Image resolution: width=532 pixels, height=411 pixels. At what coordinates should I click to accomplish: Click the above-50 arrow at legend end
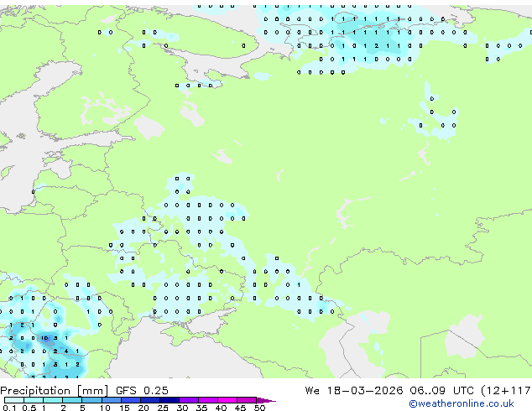[x=266, y=400]
